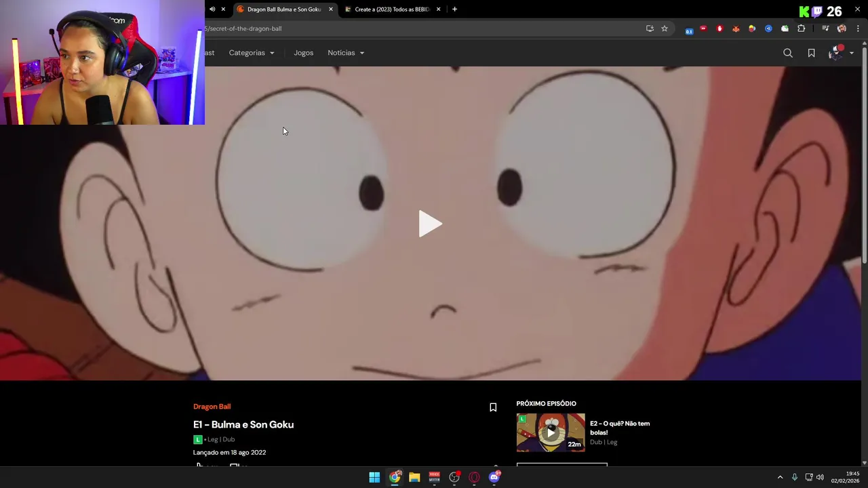868x488 pixels.
Task: Open the multicolor circles extension icon
Action: pos(752,28)
